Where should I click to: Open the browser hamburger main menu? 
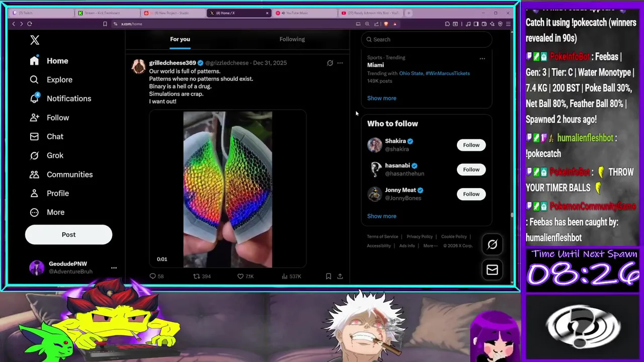(x=508, y=24)
